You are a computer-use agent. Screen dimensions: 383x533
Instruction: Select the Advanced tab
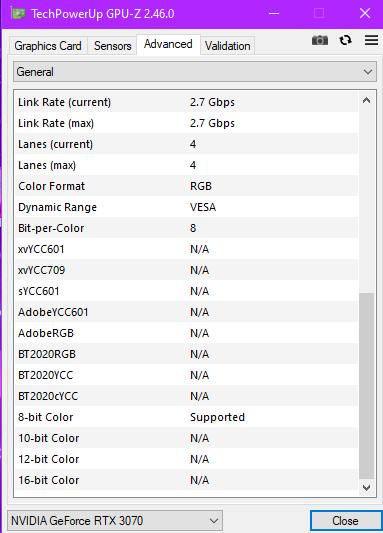pos(168,44)
